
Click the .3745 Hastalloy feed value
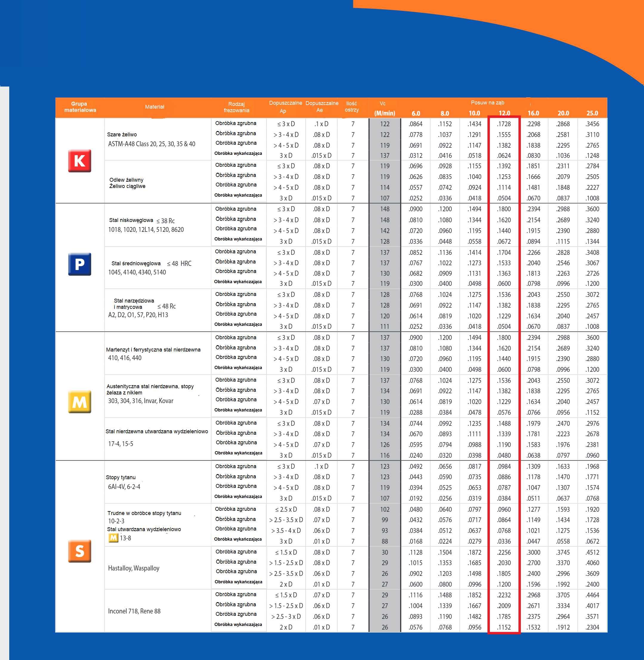pyautogui.click(x=563, y=552)
